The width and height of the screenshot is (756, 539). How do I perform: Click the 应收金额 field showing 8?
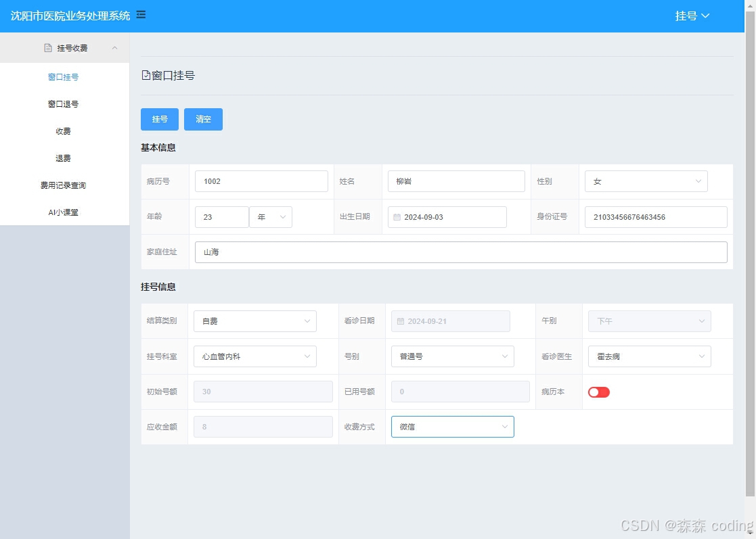[263, 427]
